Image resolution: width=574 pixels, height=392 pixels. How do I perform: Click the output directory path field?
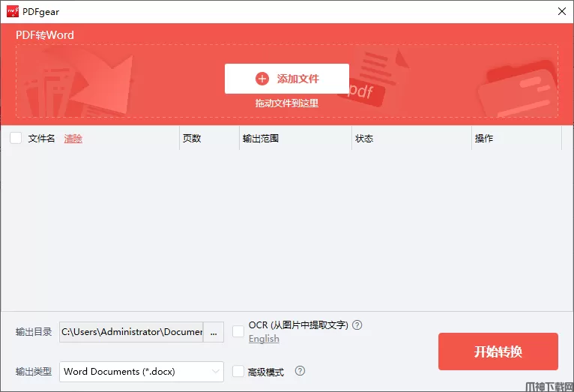pos(131,332)
